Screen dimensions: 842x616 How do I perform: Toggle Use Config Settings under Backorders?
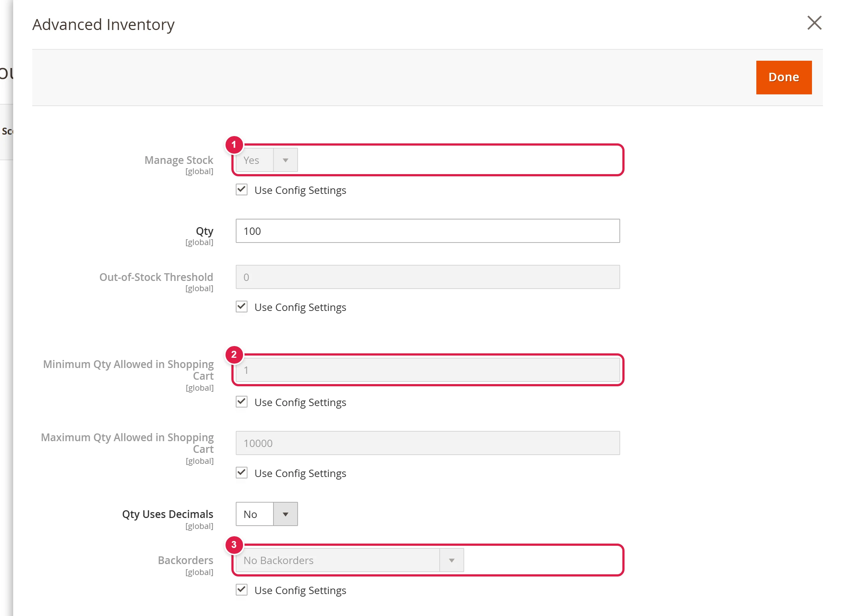click(x=242, y=590)
